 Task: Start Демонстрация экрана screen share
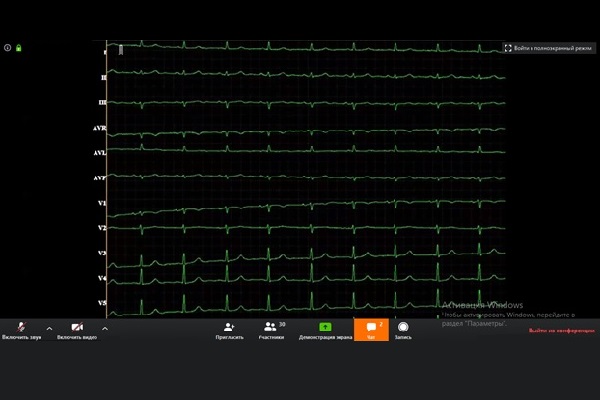[325, 330]
